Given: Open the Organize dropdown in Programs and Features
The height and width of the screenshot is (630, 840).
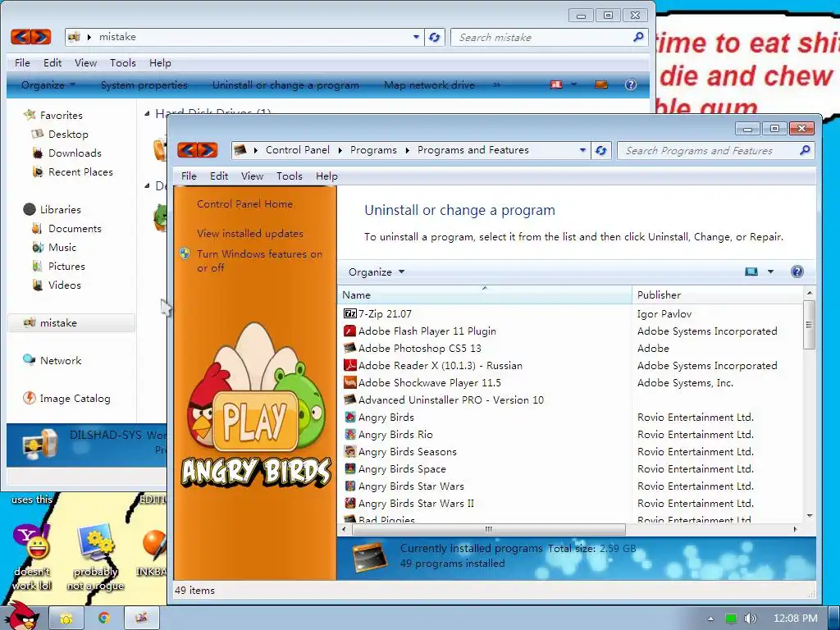Looking at the screenshot, I should [376, 272].
